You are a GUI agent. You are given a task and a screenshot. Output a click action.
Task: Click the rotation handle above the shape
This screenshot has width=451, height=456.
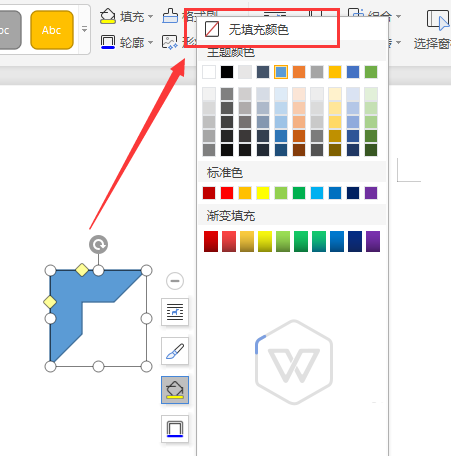(x=98, y=245)
